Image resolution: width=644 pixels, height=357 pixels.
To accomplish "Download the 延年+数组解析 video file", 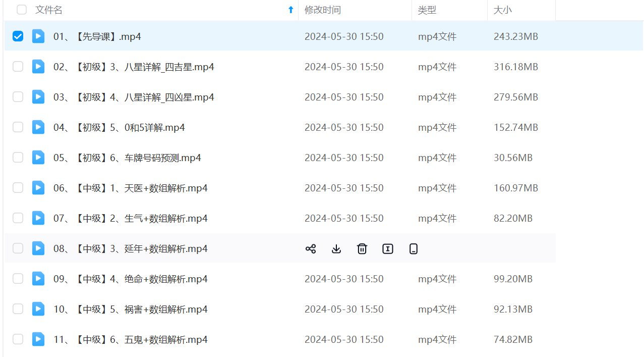I will pyautogui.click(x=336, y=248).
